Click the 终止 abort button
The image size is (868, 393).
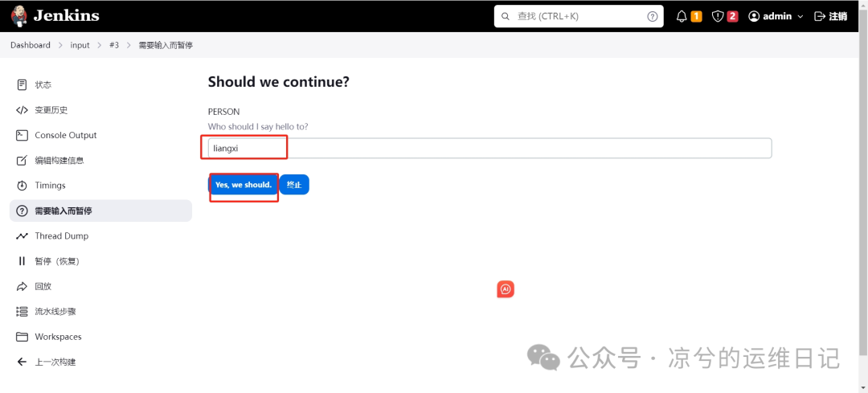click(x=294, y=185)
